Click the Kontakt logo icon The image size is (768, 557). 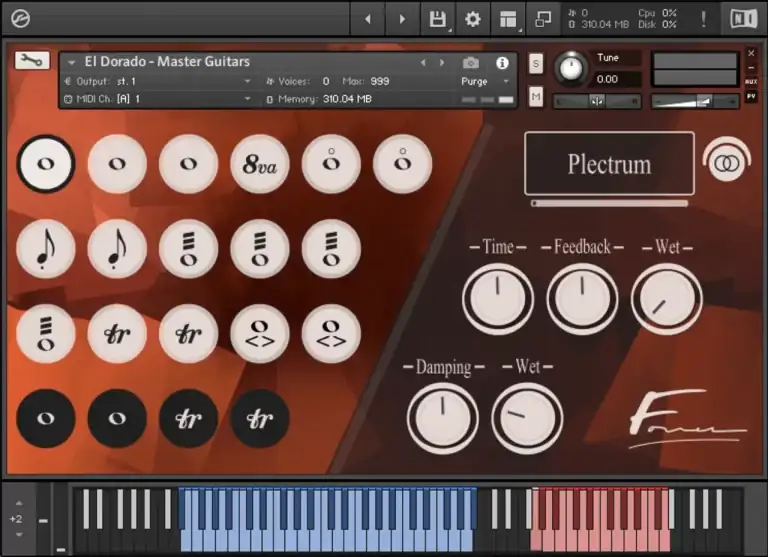[20, 19]
